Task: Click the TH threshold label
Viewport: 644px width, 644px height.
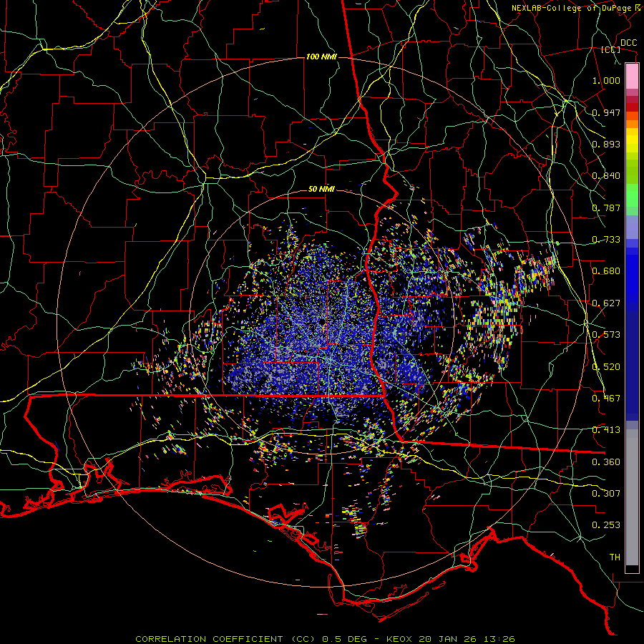Action: pyautogui.click(x=615, y=557)
